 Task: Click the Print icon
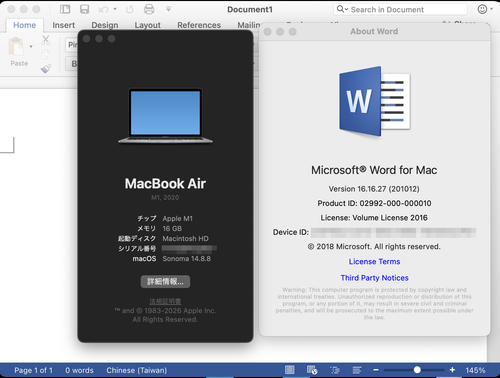click(x=149, y=9)
